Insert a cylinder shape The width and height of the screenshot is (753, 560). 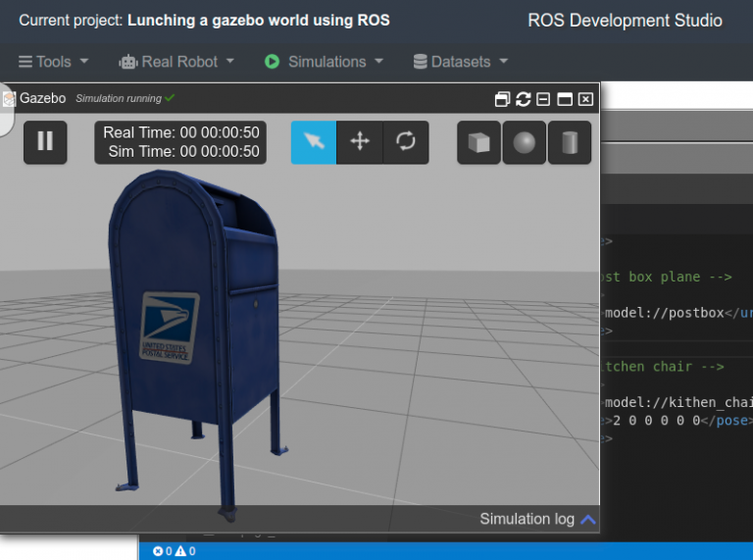click(x=570, y=142)
